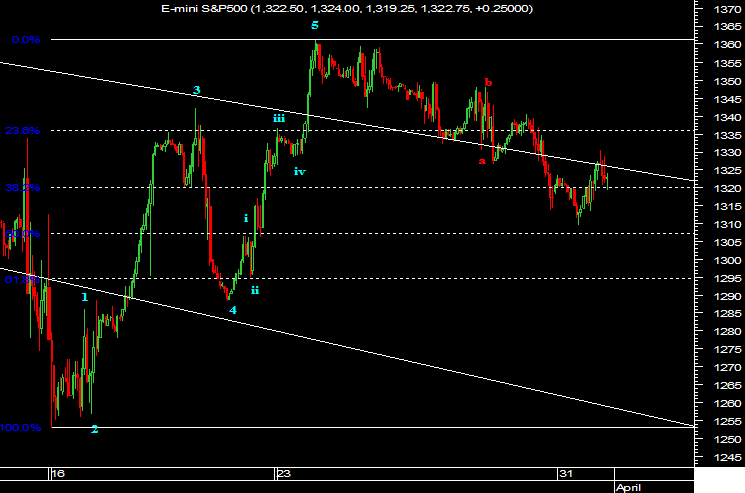Click the 1300 price axis label
The height and width of the screenshot is (493, 745).
click(x=727, y=260)
